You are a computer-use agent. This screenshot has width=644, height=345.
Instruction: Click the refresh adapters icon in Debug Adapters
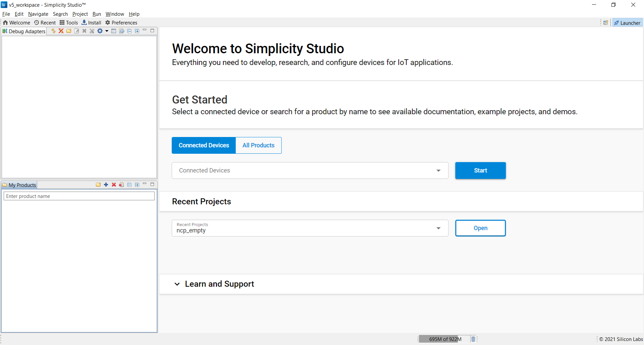tap(53, 31)
